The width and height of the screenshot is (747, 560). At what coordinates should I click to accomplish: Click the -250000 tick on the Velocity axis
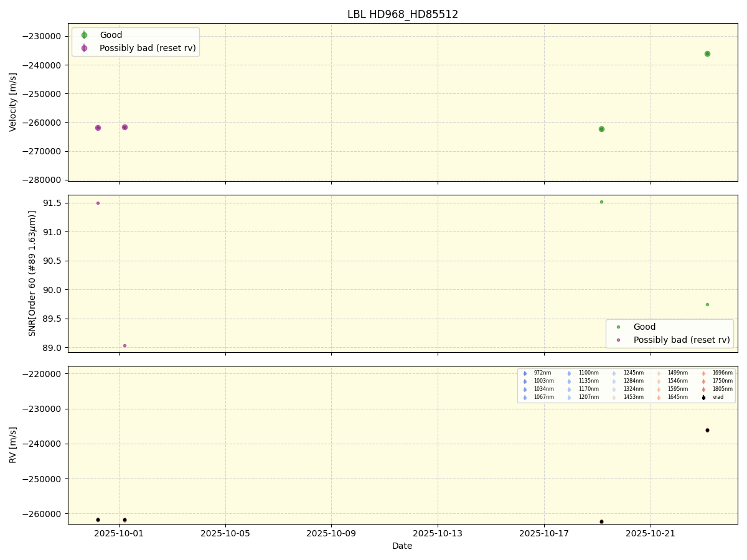(43, 94)
